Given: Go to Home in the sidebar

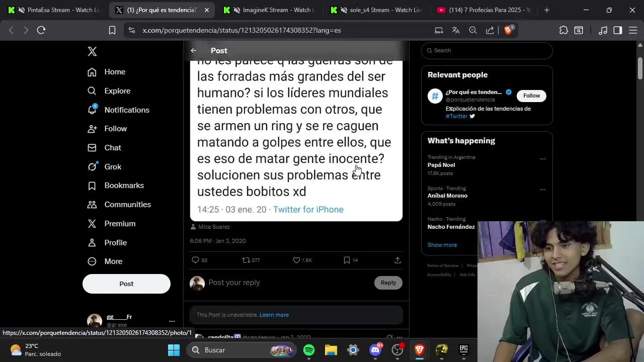Looking at the screenshot, I should coord(106,72).
